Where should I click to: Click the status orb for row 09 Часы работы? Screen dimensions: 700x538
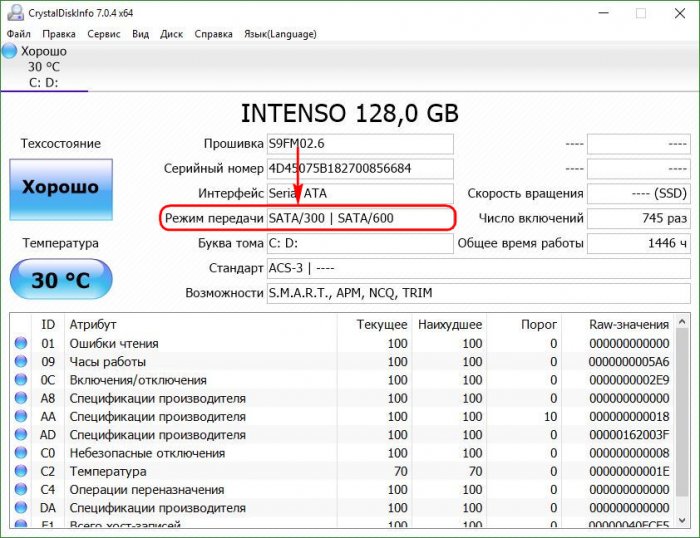pos(21,361)
